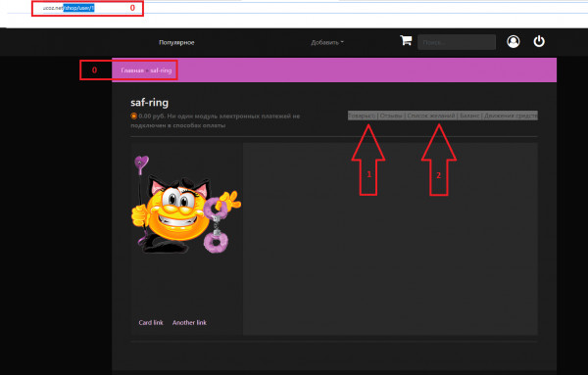The height and width of the screenshot is (375, 588).
Task: Open the Отзывы tab link
Action: tap(391, 116)
